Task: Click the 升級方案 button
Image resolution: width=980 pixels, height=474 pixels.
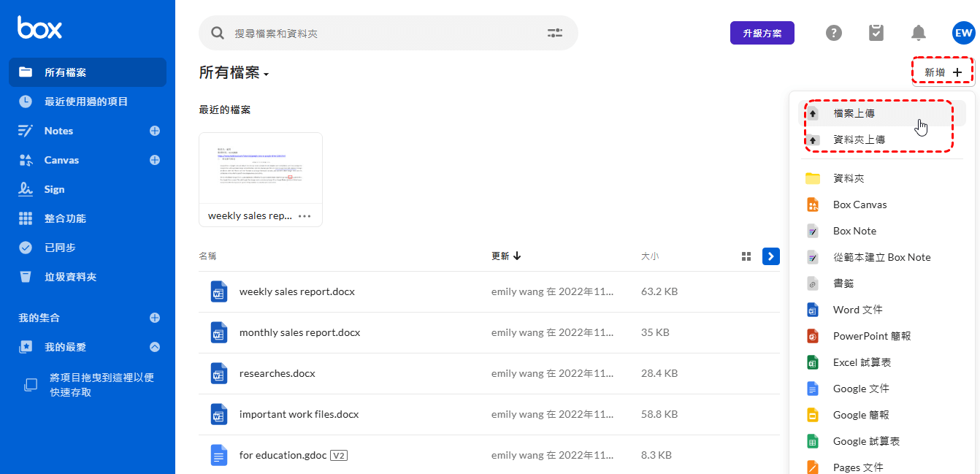Action: pyautogui.click(x=762, y=33)
